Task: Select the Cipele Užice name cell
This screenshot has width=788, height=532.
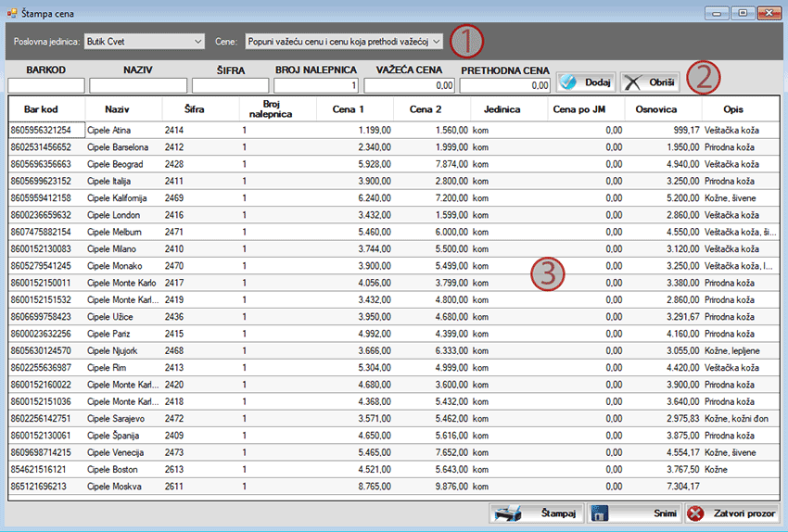Action: click(x=123, y=317)
